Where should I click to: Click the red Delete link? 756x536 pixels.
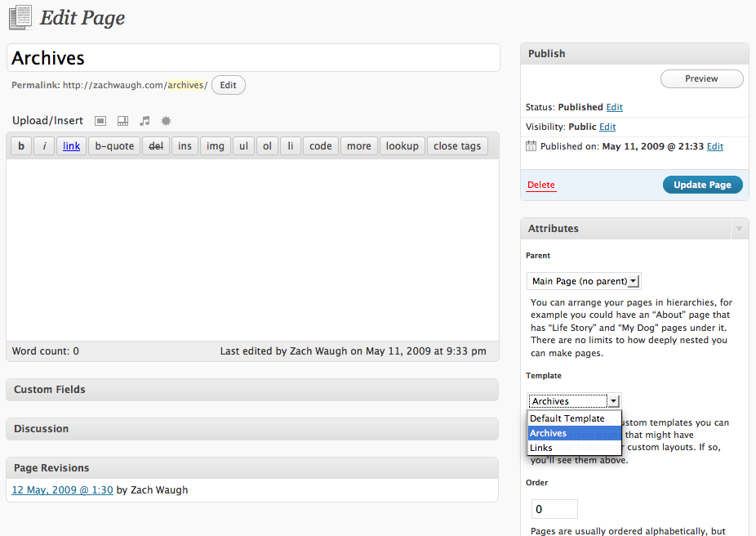pyautogui.click(x=540, y=185)
